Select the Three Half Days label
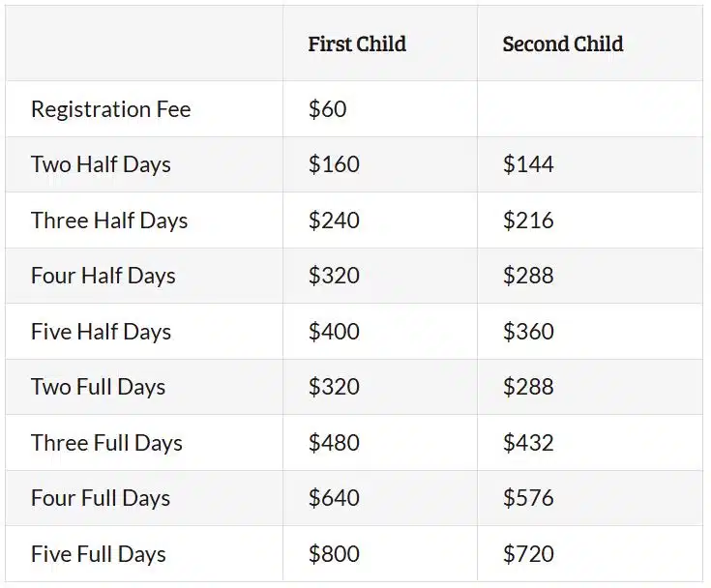 (x=109, y=220)
